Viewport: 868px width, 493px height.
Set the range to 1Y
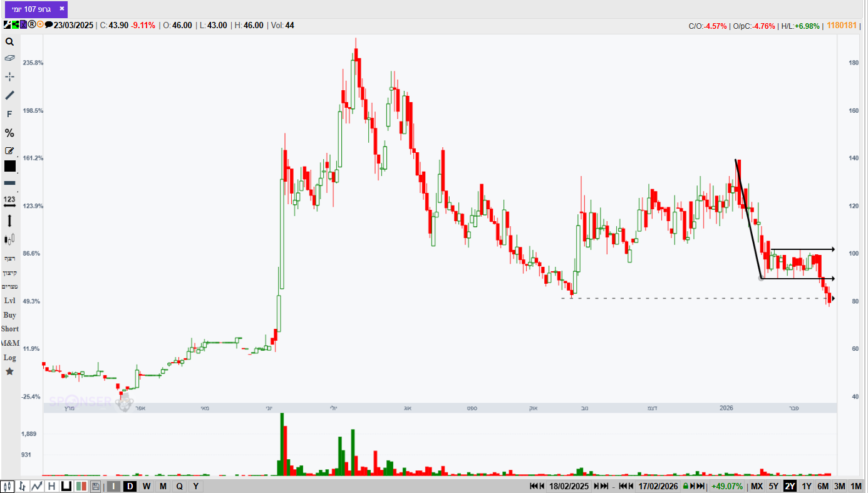[x=807, y=486]
